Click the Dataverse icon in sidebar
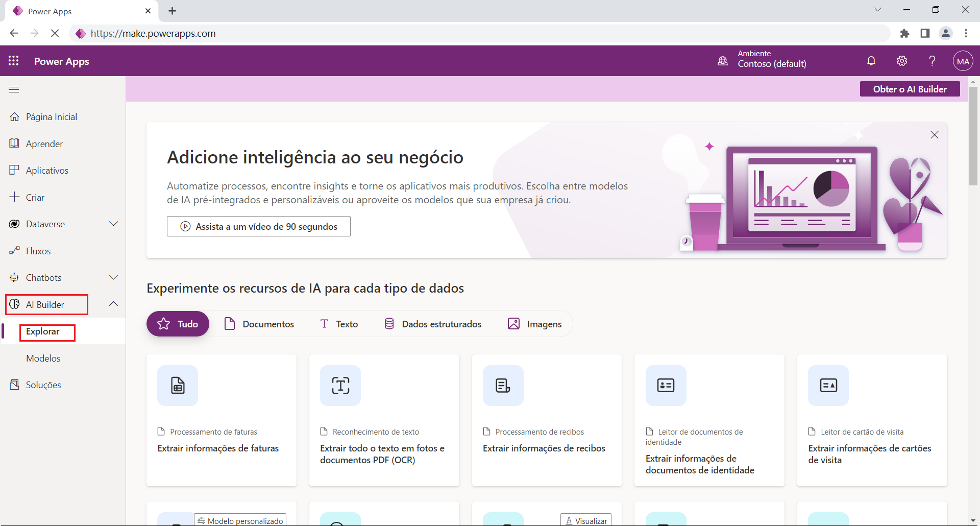980x526 pixels. 14,224
